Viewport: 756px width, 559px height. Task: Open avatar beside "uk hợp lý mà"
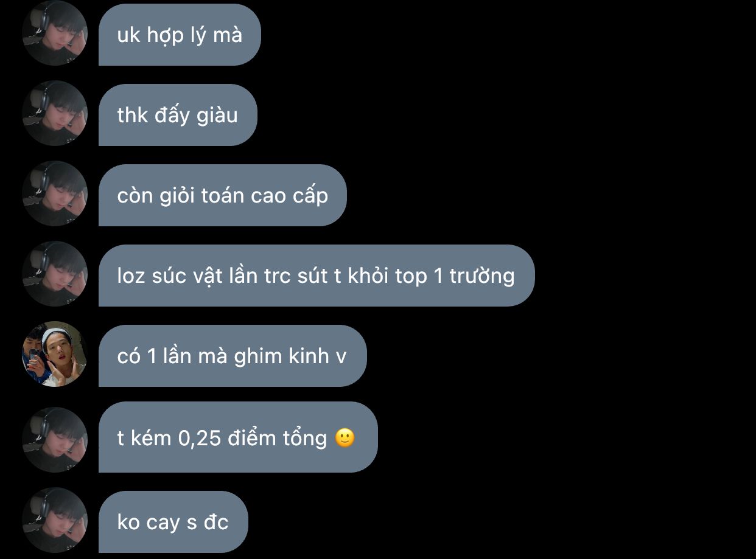55,33
